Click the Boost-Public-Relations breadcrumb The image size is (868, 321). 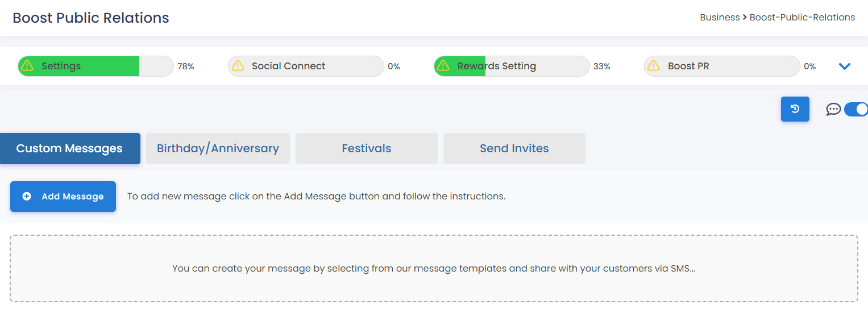coord(802,18)
